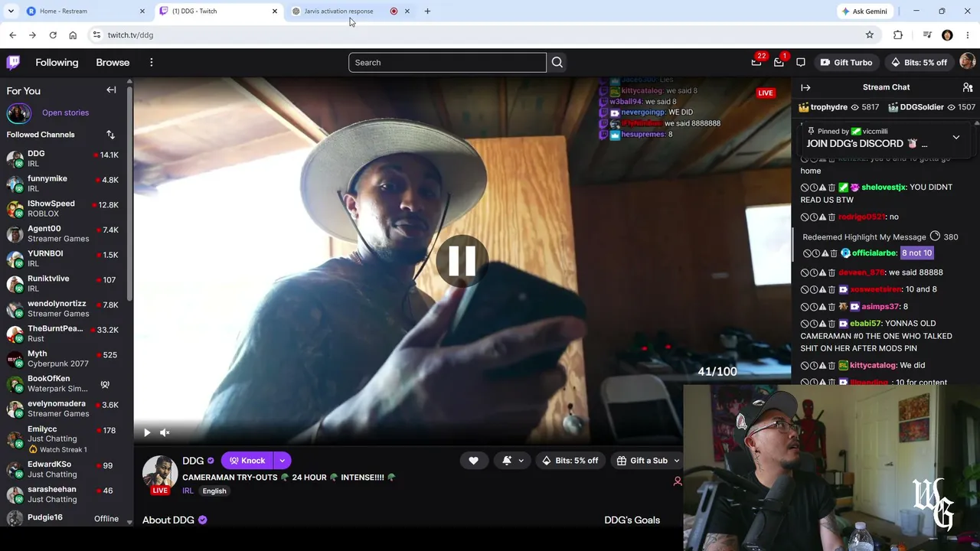Screen dimensions: 980x551
Task: Open the stories avatar in For You
Action: pyautogui.click(x=18, y=113)
